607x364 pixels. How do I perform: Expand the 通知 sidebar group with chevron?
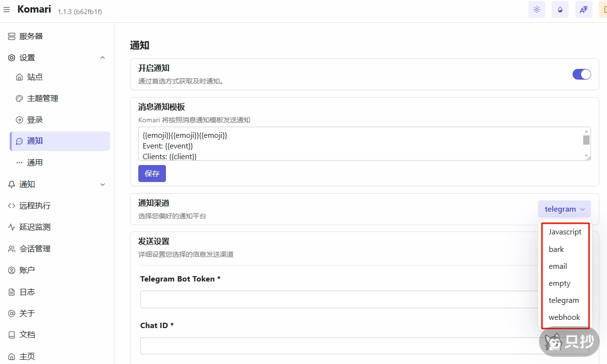click(x=102, y=184)
